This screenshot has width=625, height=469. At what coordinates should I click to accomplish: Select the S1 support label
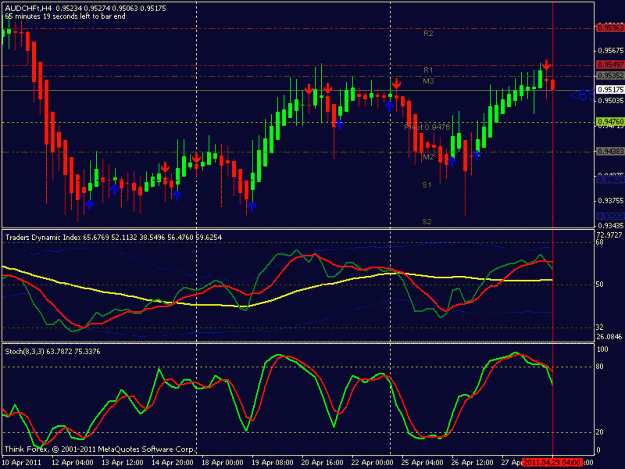427,185
